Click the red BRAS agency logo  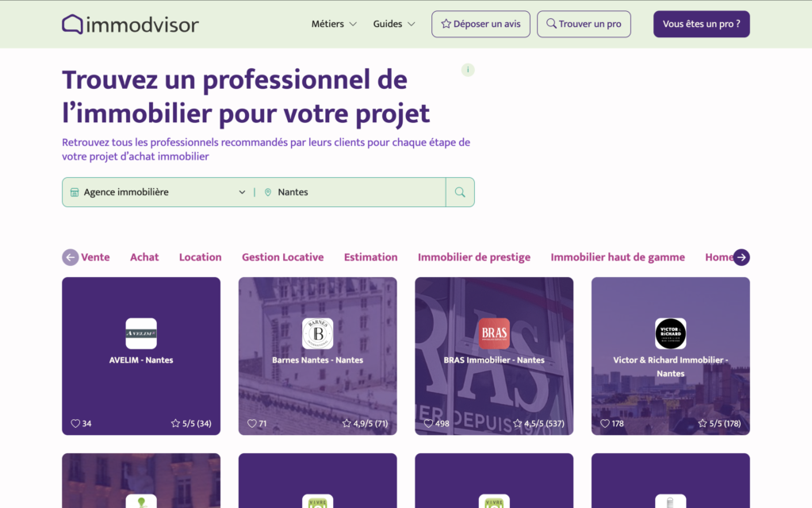point(494,333)
